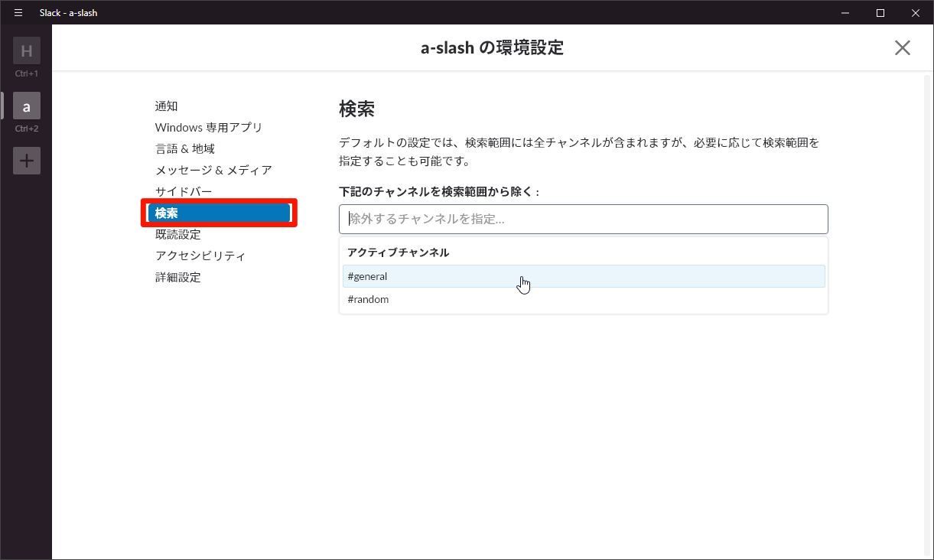Click the アクティブチャンネル list header
The width and height of the screenshot is (934, 560).
click(399, 252)
